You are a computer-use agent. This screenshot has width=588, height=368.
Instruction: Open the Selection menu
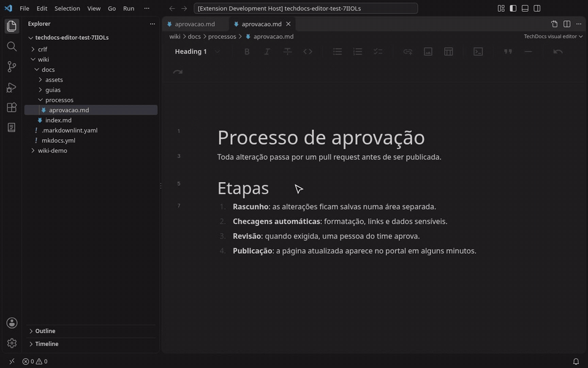pos(67,8)
